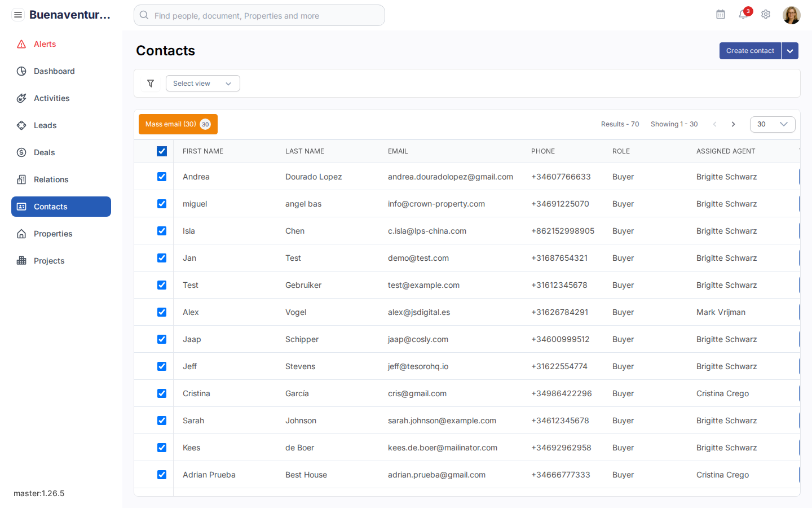Uncheck the Jeff Stevens checkbox

[162, 366]
